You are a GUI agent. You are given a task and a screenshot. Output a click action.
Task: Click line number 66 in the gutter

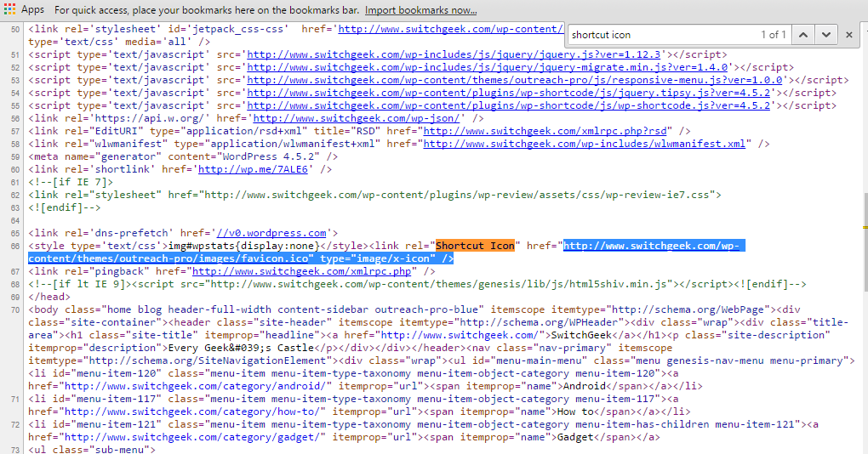[15, 246]
